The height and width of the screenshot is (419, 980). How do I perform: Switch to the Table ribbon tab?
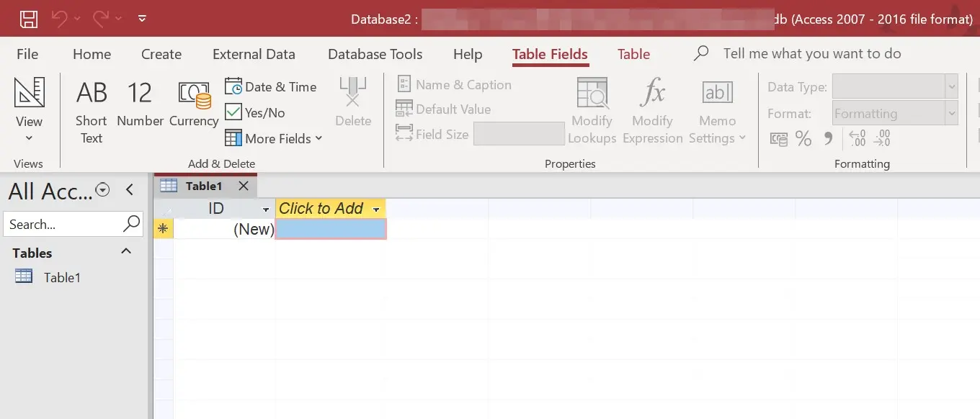click(633, 54)
